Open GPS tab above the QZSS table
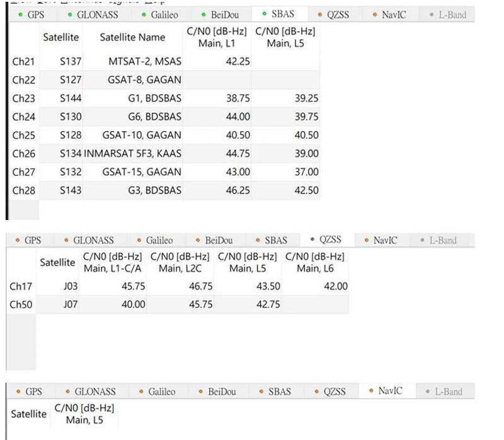The height and width of the screenshot is (440, 504). click(29, 240)
